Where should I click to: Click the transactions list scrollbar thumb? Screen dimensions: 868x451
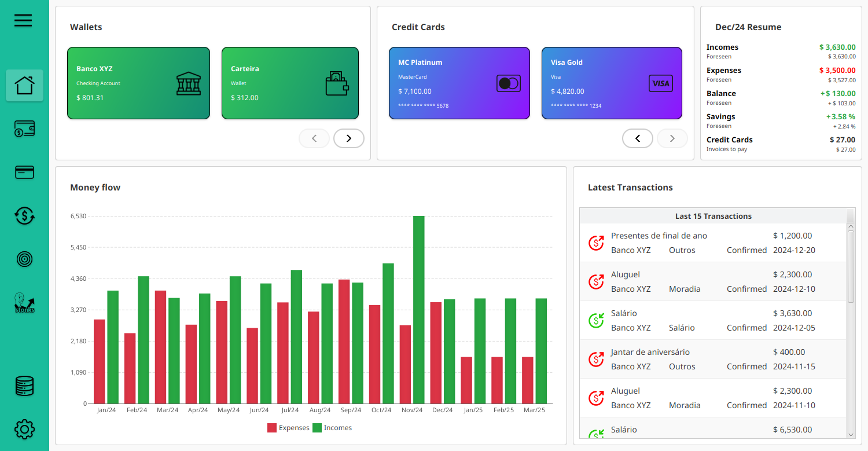point(851,266)
